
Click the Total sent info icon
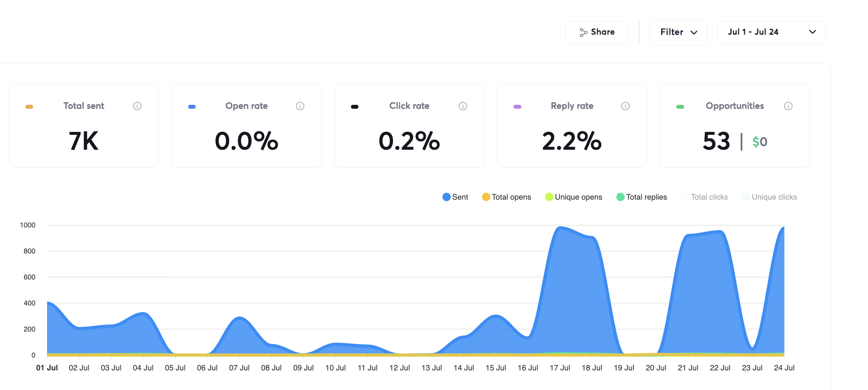click(x=137, y=106)
